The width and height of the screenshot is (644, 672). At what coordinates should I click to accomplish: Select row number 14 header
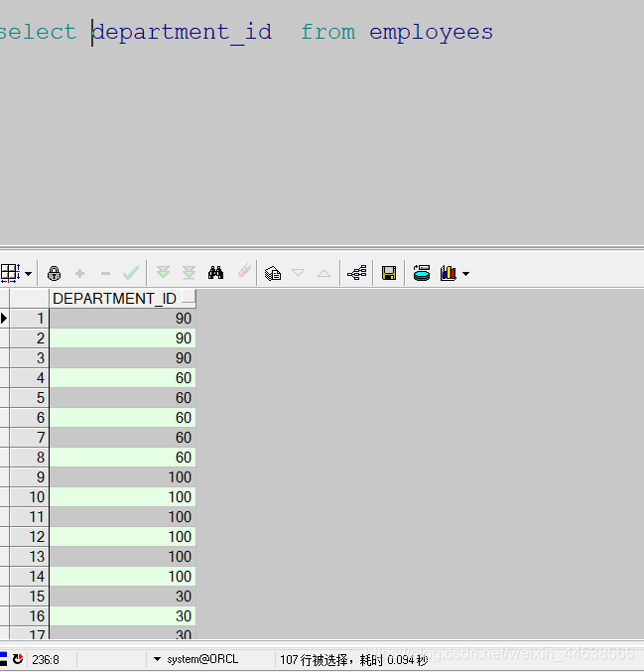(x=30, y=577)
